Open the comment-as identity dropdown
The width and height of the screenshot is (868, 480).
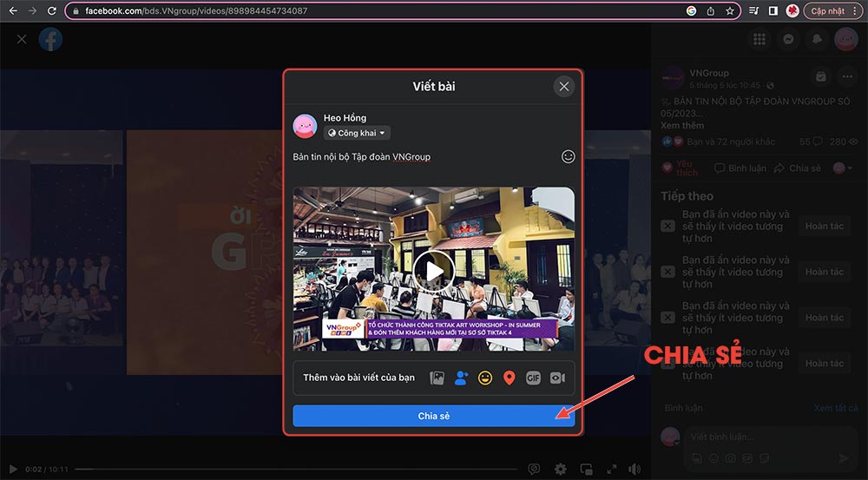click(x=842, y=168)
